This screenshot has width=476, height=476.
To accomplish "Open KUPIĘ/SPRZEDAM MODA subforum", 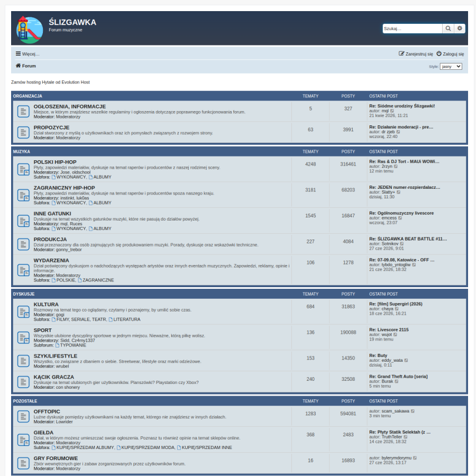I will tap(148, 447).
